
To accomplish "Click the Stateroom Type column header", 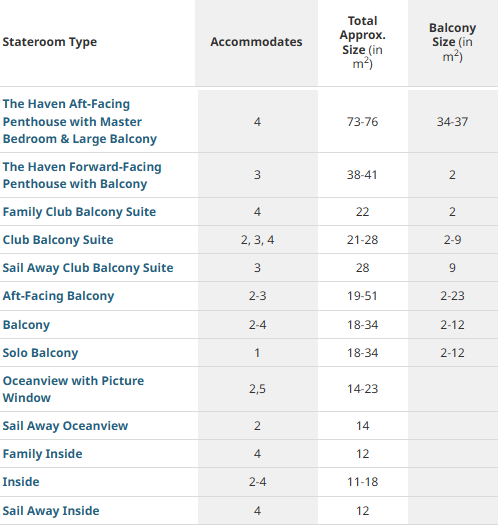I will coord(50,42).
